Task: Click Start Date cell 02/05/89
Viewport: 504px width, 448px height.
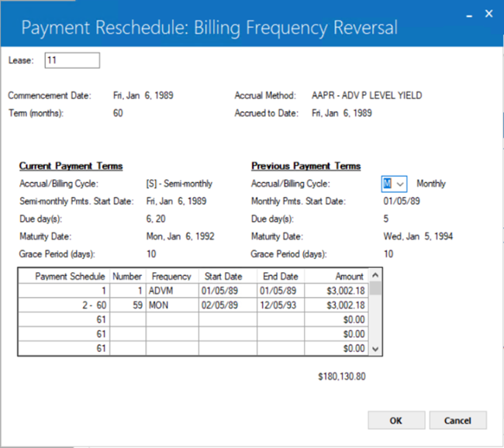Action: [x=228, y=305]
